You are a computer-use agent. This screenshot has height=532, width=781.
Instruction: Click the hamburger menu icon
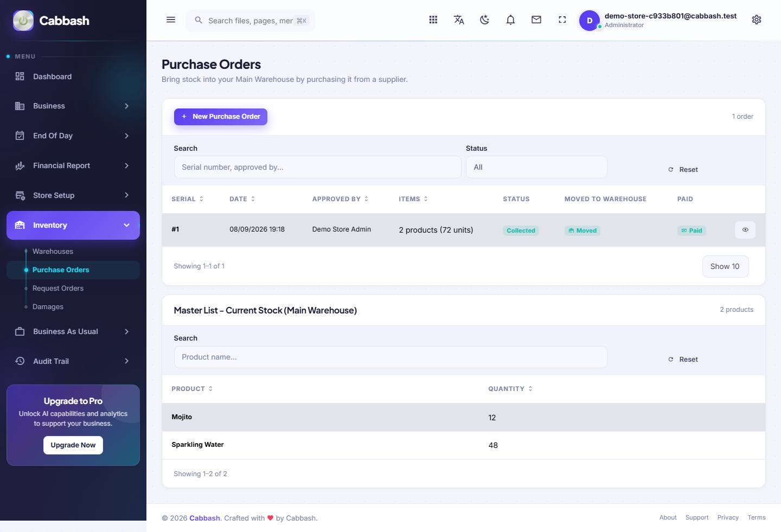click(171, 20)
